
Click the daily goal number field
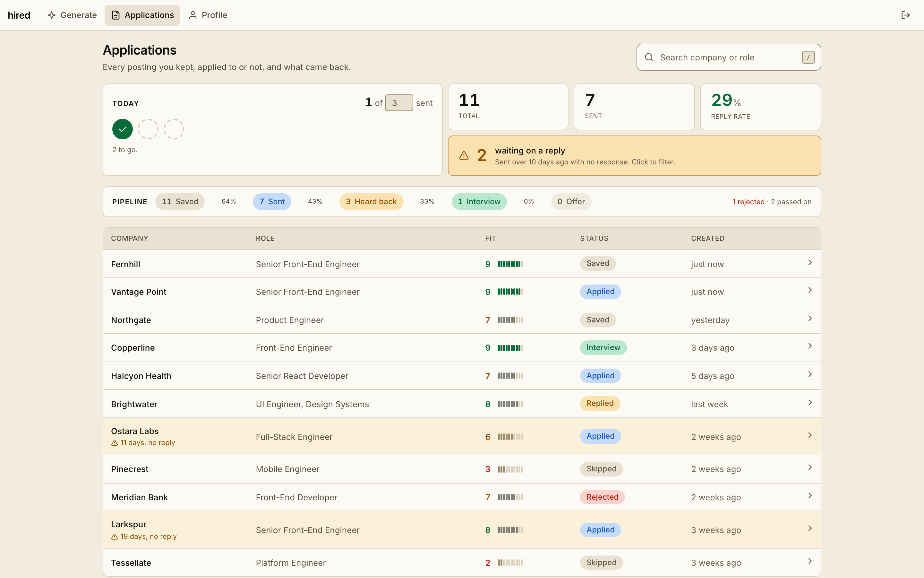coord(398,103)
